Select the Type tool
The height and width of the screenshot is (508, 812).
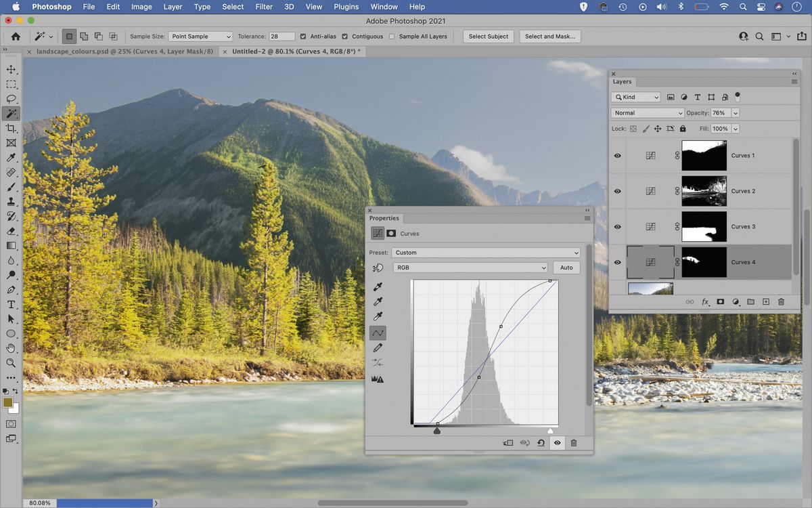[11, 303]
